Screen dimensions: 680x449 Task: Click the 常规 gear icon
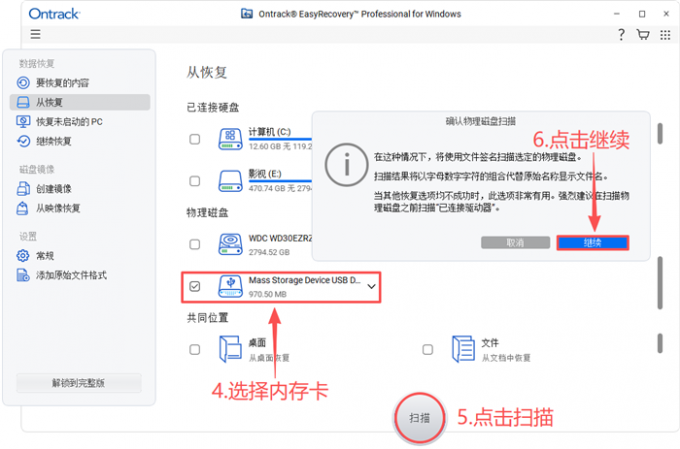[23, 256]
